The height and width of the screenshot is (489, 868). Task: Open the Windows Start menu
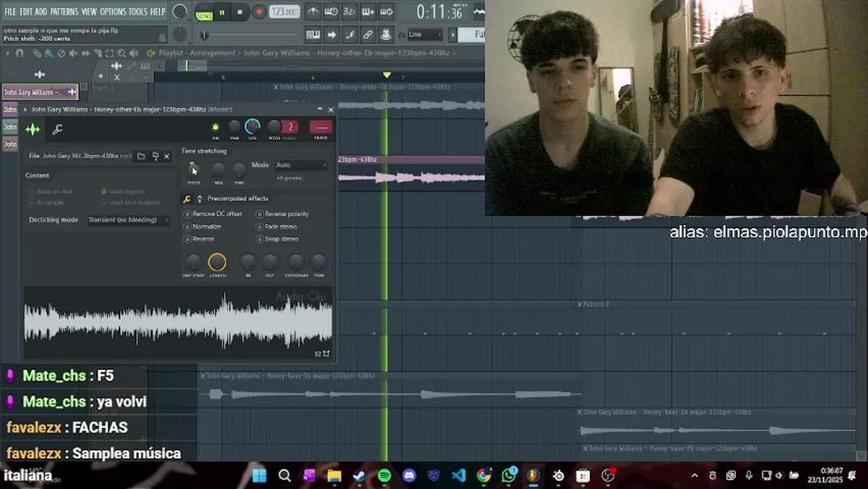(x=259, y=475)
